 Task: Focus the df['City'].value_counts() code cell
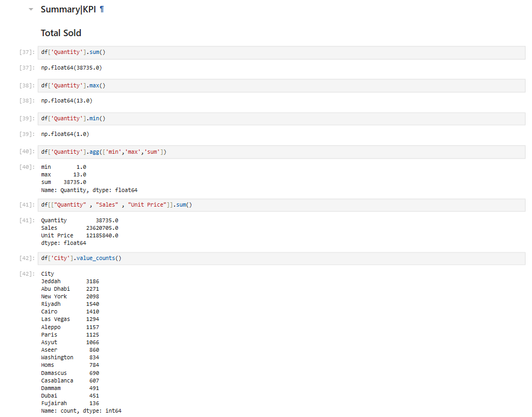(x=280, y=258)
